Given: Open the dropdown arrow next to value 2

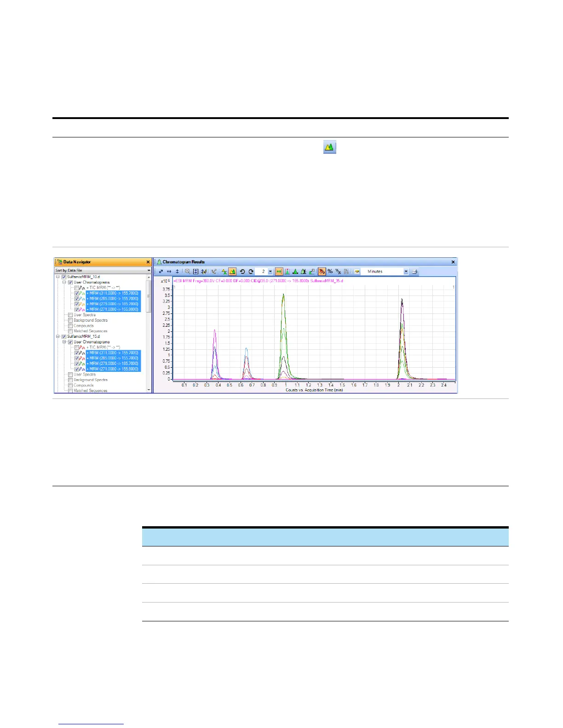Looking at the screenshot, I should click(x=270, y=272).
